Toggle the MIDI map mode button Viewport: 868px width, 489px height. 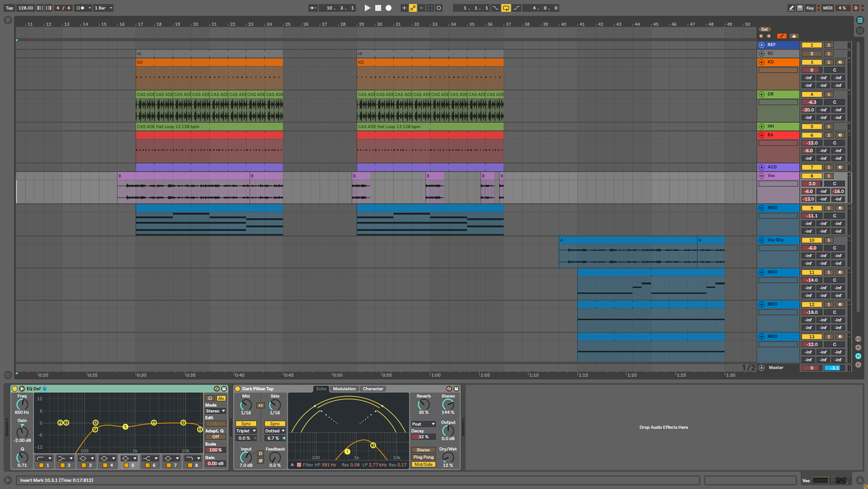(x=828, y=8)
